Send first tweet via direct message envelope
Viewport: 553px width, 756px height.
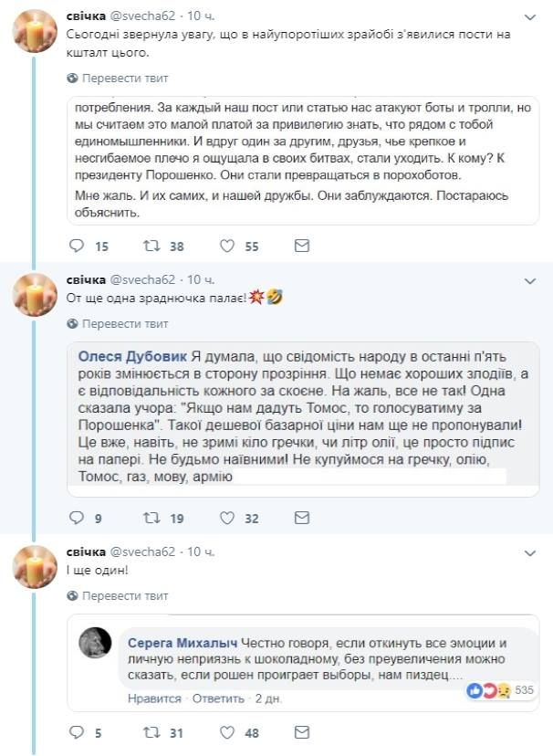click(x=301, y=246)
